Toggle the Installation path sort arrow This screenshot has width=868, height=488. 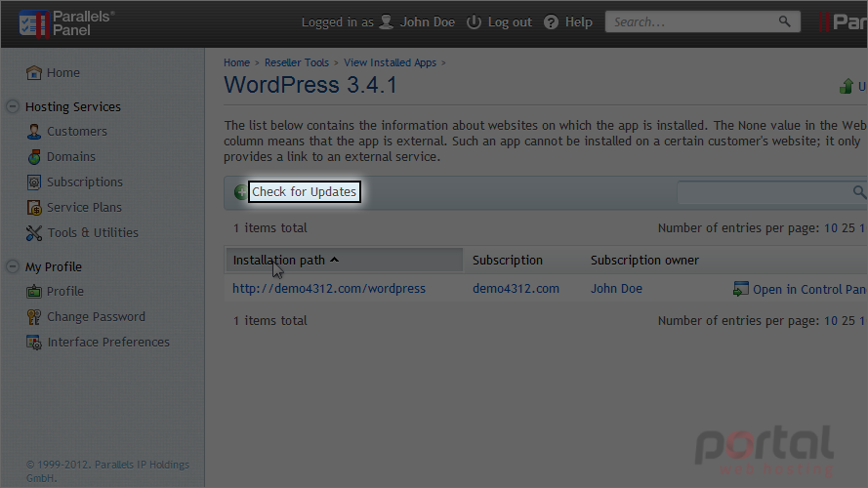334,260
